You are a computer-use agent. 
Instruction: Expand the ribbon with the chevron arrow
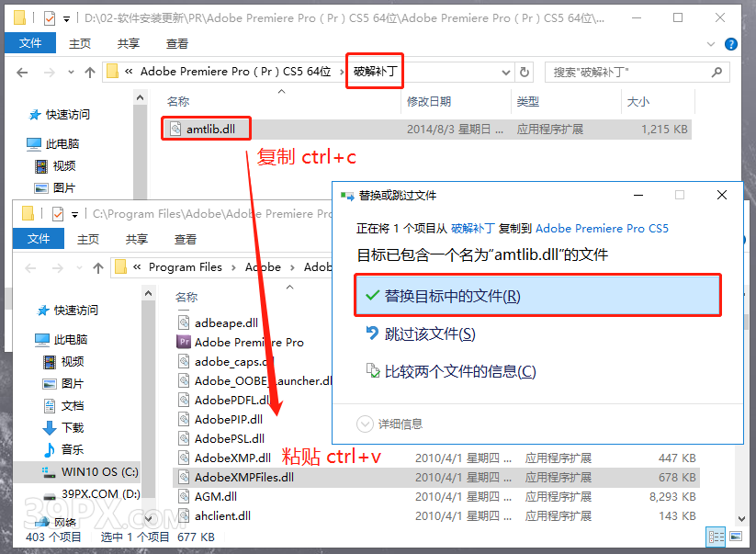point(709,43)
